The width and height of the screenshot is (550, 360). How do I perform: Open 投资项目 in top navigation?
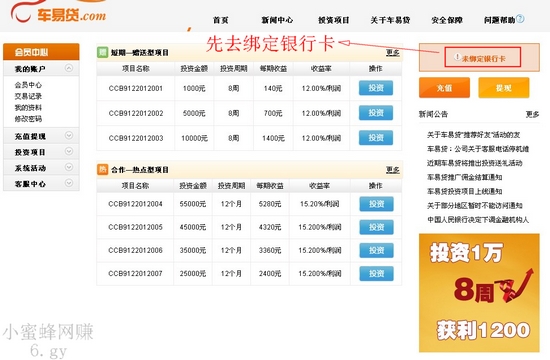click(x=334, y=20)
